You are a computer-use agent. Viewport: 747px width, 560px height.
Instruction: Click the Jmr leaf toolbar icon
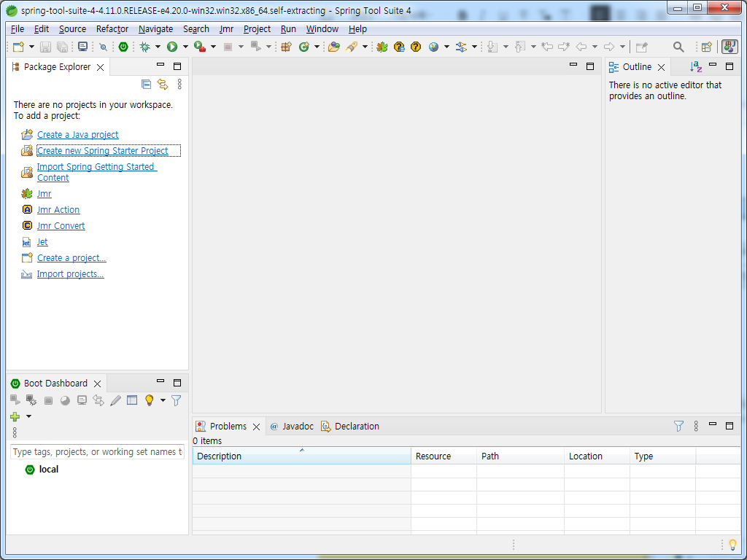[382, 47]
